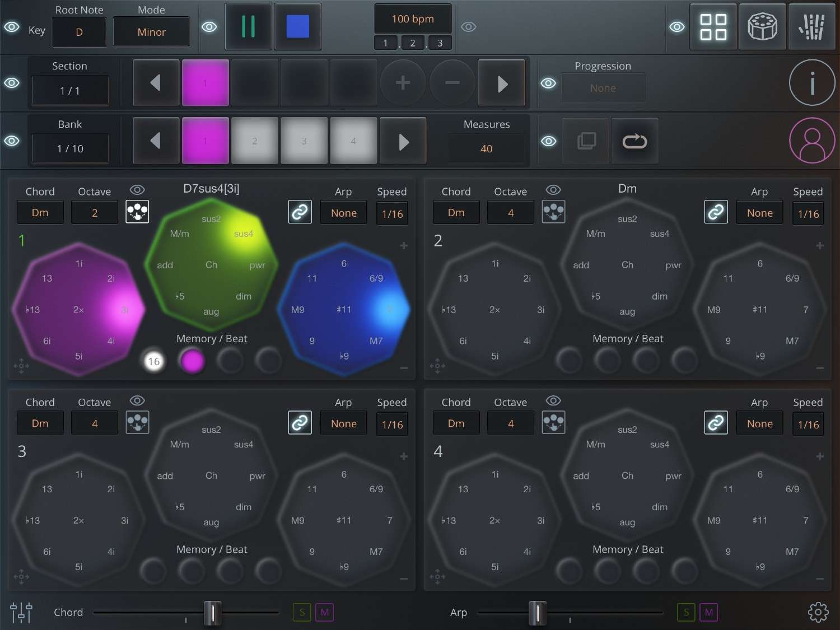Viewport: 840px width, 630px height.
Task: Switch to BPM tab 2
Action: coord(412,43)
